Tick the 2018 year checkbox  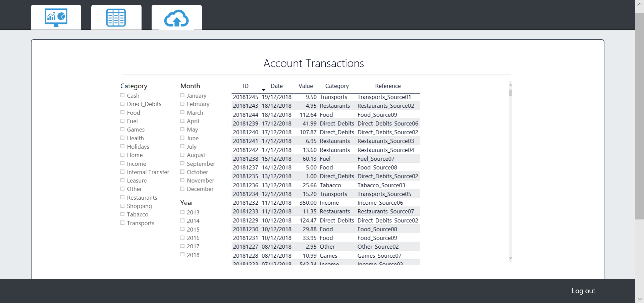(x=182, y=255)
